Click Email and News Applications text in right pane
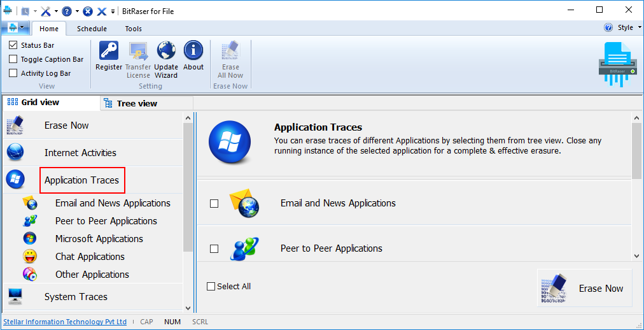 (x=338, y=203)
